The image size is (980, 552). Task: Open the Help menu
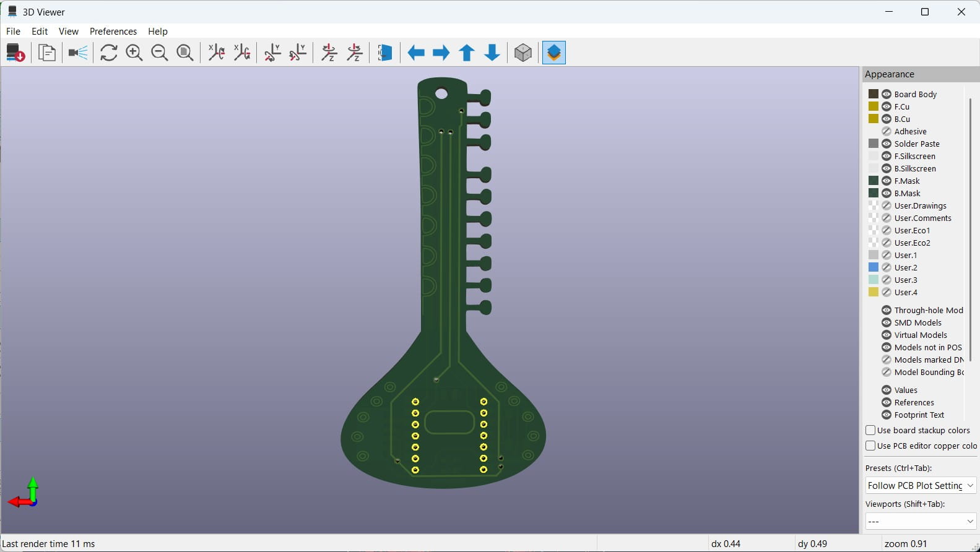158,31
